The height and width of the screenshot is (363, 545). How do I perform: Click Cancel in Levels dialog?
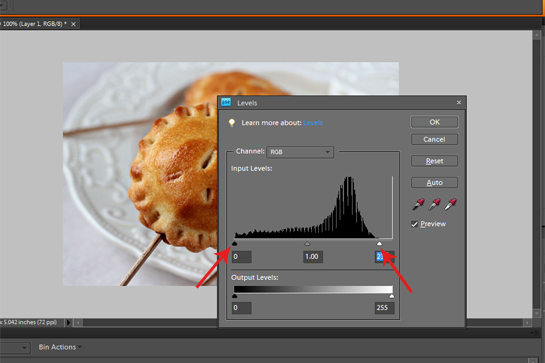pos(434,139)
